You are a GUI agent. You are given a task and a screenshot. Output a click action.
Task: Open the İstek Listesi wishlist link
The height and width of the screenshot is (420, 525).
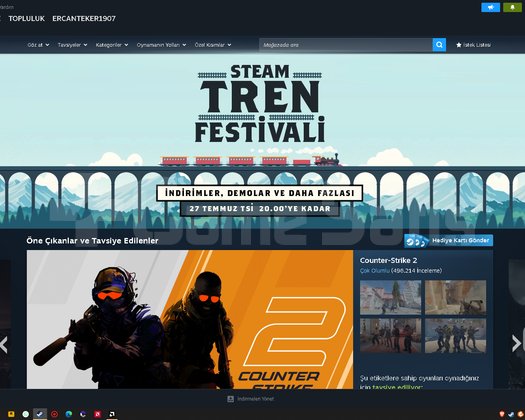[x=473, y=45]
